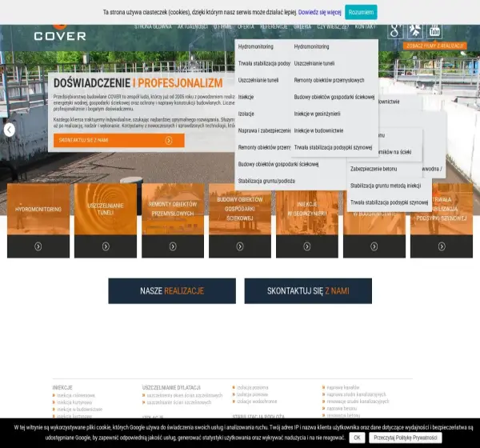Click arrow icon under Uszczelnianie Tuneli tile
480x448 pixels.
[x=106, y=246]
